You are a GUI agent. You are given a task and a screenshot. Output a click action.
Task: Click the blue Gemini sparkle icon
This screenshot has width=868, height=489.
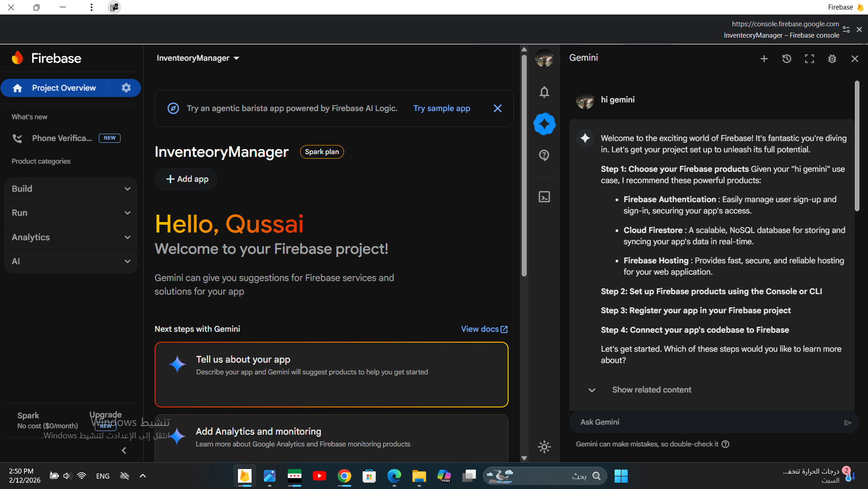[544, 124]
